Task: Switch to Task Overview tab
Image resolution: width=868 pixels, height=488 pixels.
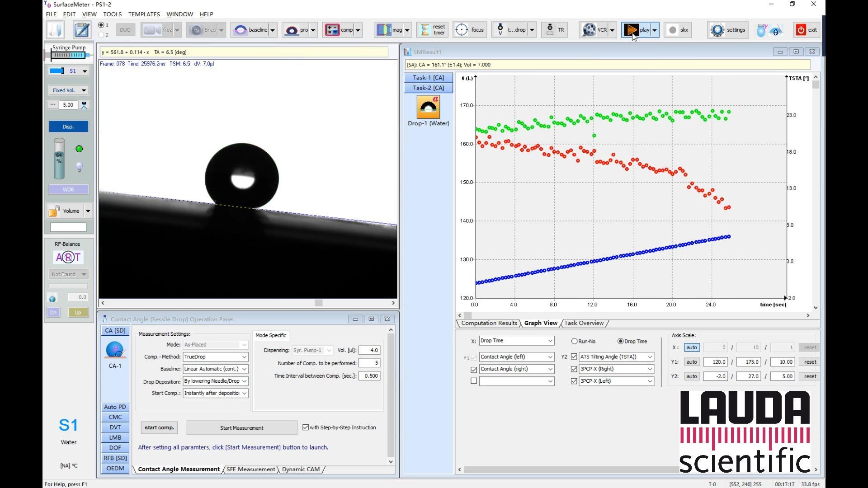Action: click(x=584, y=323)
